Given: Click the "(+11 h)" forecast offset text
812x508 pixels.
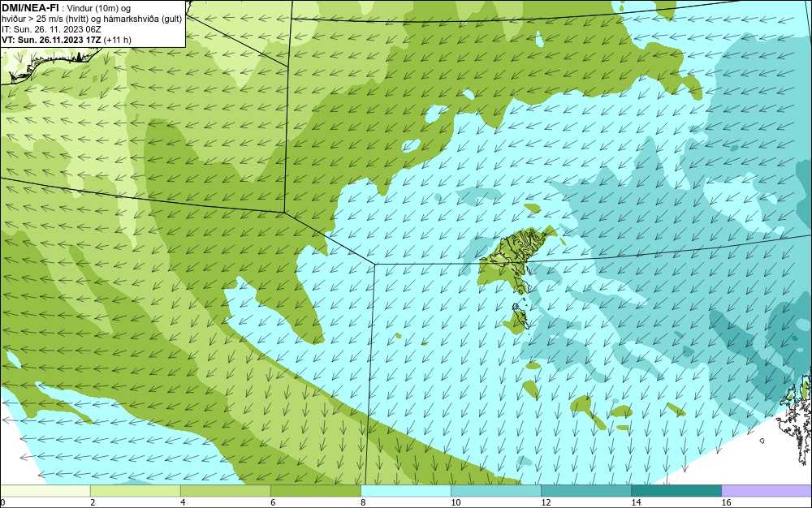Looking at the screenshot, I should pos(118,40).
